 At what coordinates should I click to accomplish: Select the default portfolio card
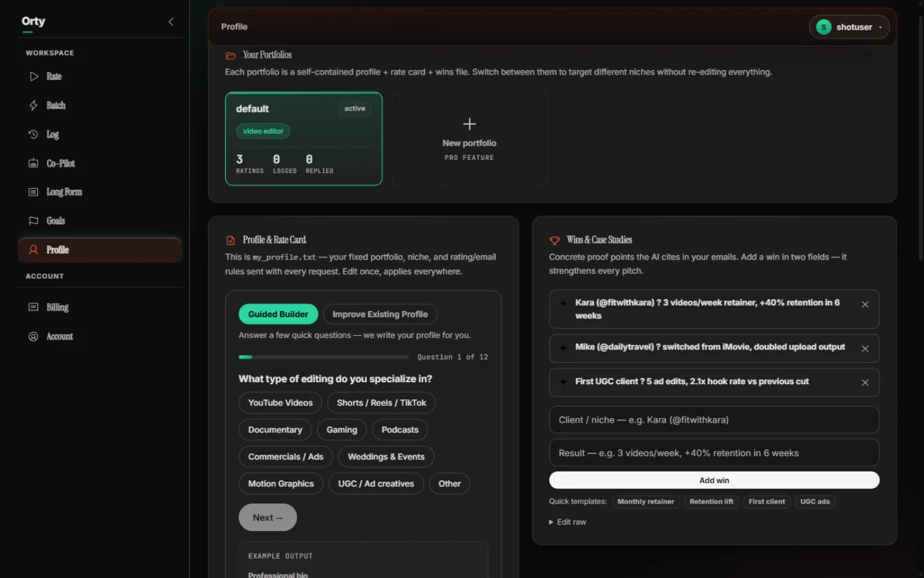pos(304,139)
